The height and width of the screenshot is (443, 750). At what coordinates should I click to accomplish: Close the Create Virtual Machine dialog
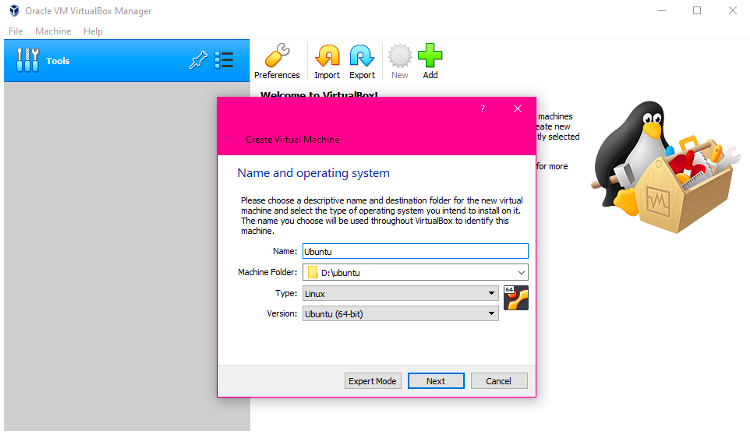tap(518, 109)
